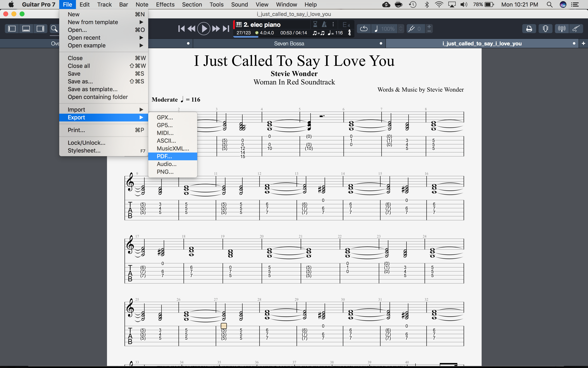Choose GPX... export format
The width and height of the screenshot is (588, 368).
(173, 117)
